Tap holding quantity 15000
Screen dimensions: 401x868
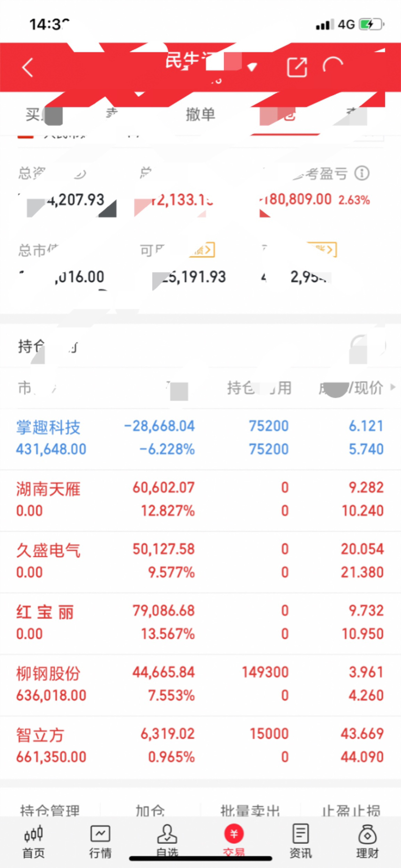click(x=269, y=734)
